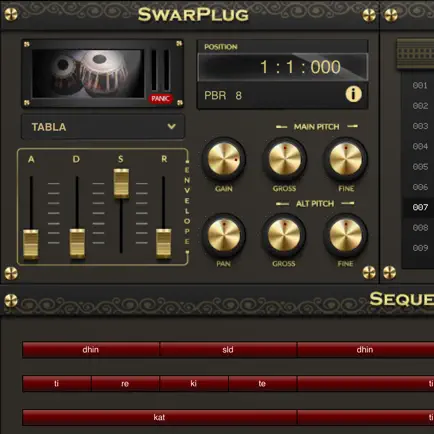The height and width of the screenshot is (434, 434).
Task: Click the second dhin sequencer block
Action: tap(365, 350)
